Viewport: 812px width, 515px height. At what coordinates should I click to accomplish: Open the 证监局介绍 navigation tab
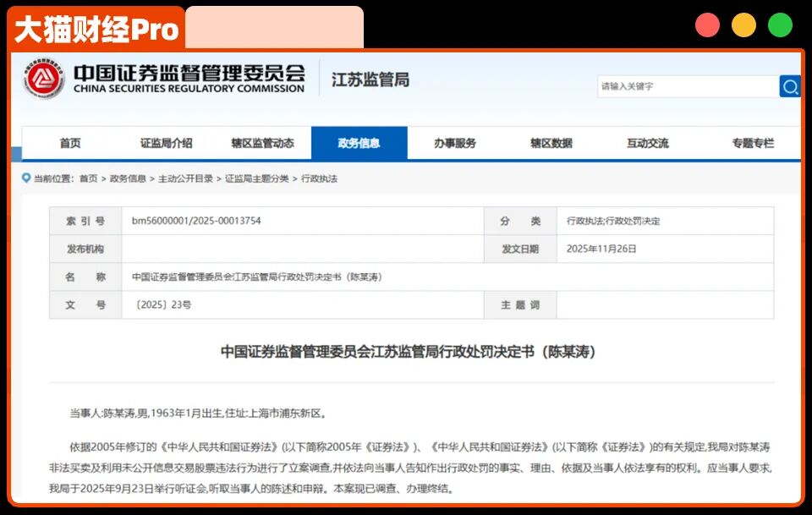[166, 143]
